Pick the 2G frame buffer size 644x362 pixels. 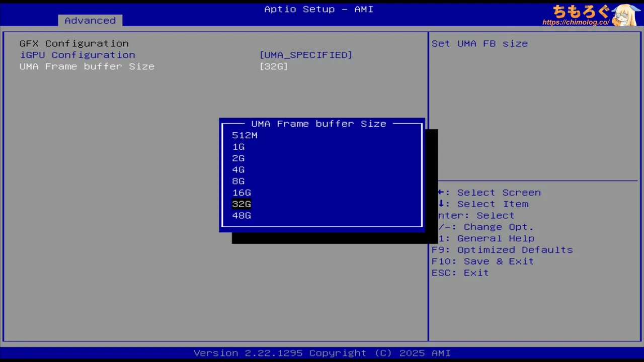[238, 158]
